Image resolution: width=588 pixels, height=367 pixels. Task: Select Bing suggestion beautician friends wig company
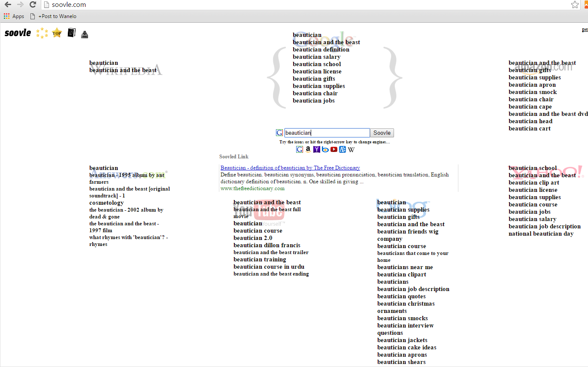[x=408, y=235]
